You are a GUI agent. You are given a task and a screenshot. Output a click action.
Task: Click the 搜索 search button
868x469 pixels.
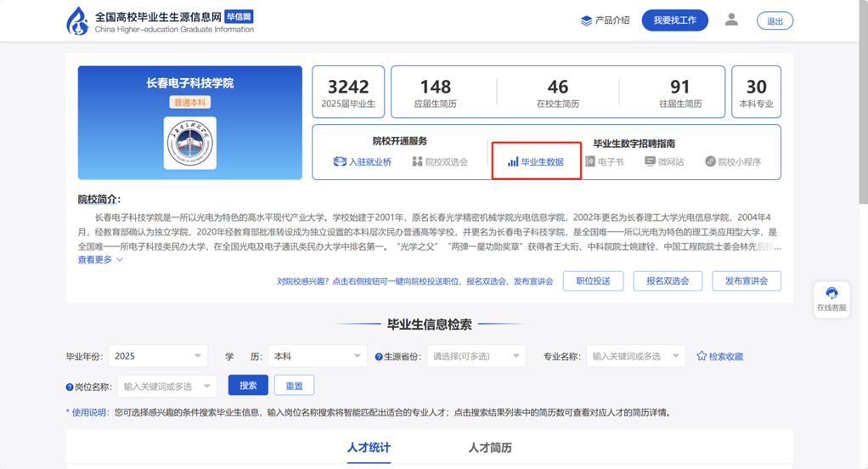(248, 386)
